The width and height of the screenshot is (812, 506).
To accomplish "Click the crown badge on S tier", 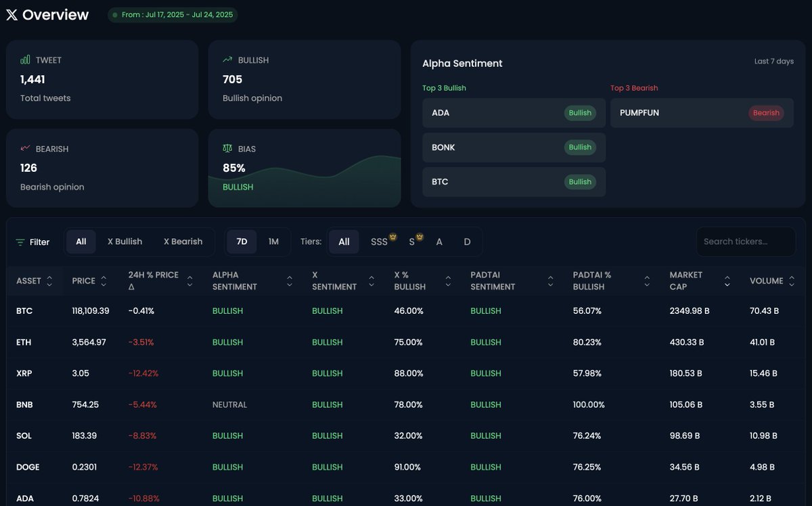I will click(419, 237).
